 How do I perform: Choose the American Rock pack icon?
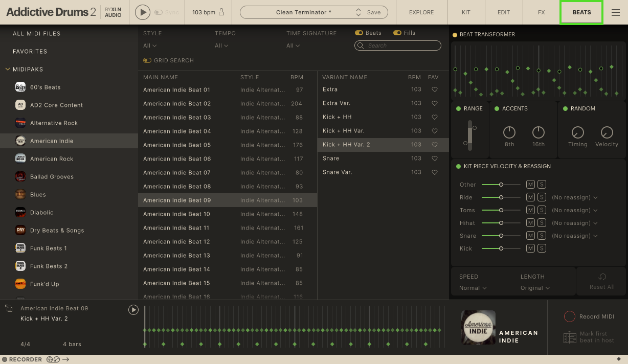[20, 159]
